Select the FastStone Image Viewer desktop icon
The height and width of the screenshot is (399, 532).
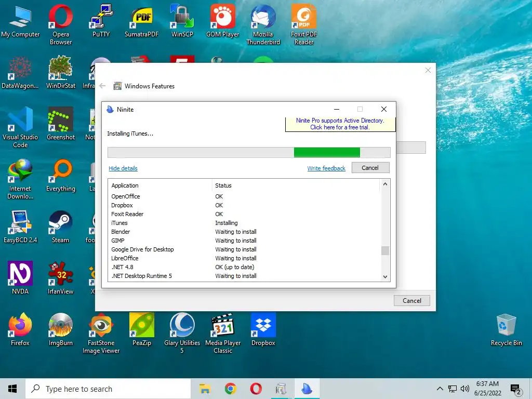tap(101, 333)
